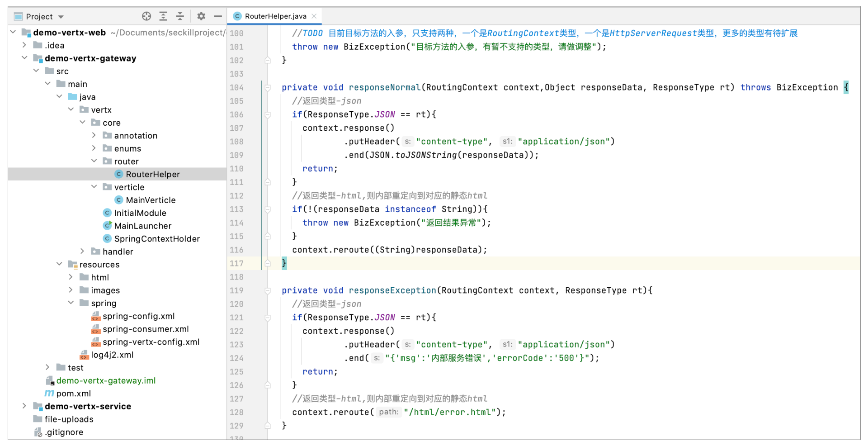Expand the annotation folder
This screenshot has height=446, width=868.
[94, 135]
